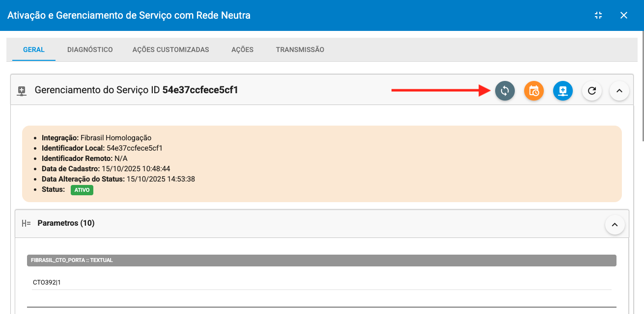Image resolution: width=644 pixels, height=314 pixels.
Task: Click the FIBRASIL_CTO_PORTA header bar
Action: (x=322, y=260)
